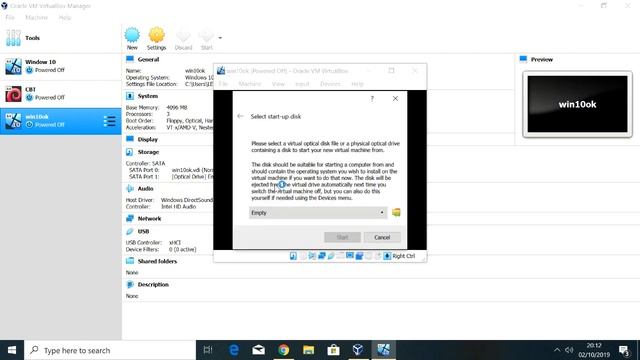Open the Tools entry in sidebar
This screenshot has width=640, height=360.
point(60,38)
